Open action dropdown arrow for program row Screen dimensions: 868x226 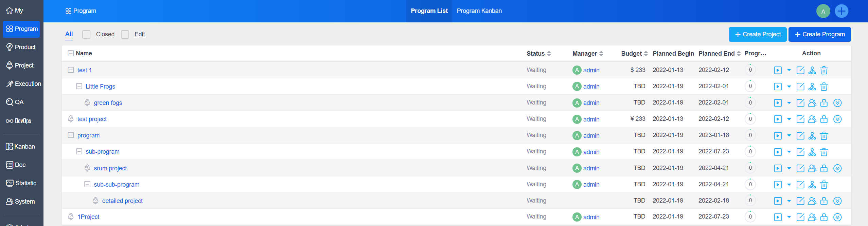[x=789, y=136]
